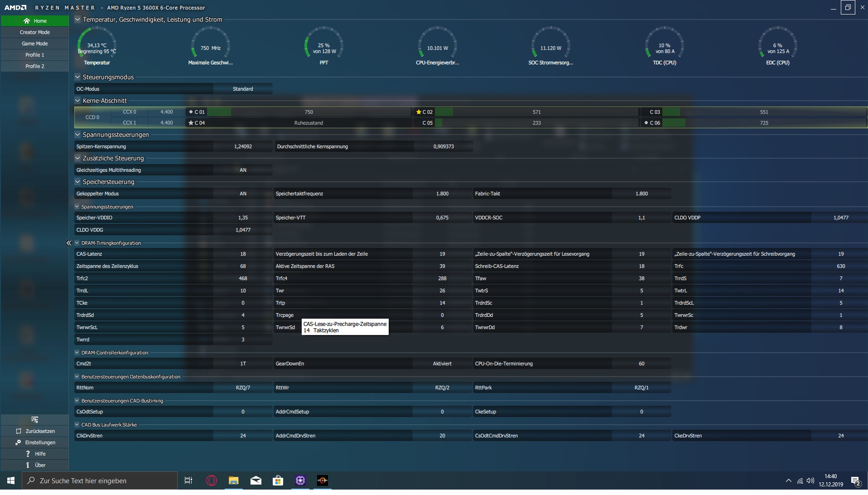868x495 pixels.
Task: Click the volume speaker tray icon
Action: click(810, 480)
